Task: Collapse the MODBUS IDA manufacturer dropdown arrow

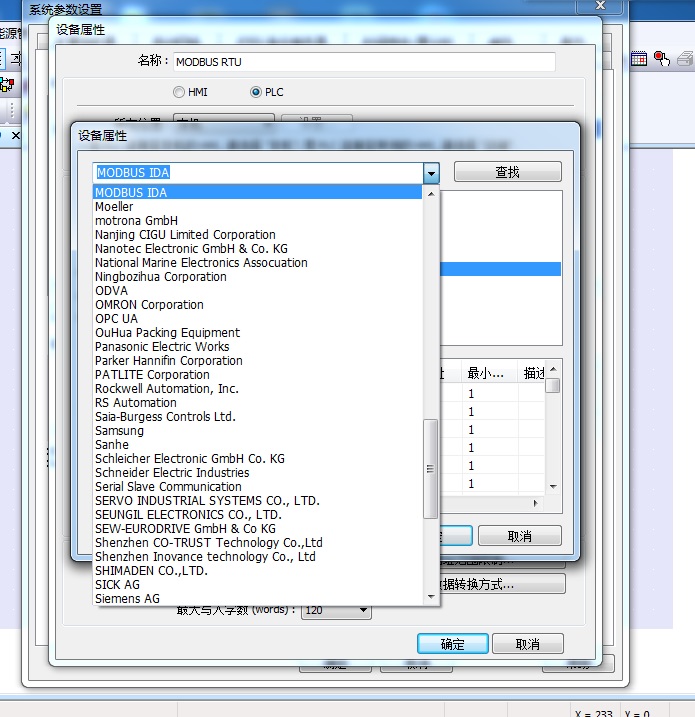Action: 431,173
